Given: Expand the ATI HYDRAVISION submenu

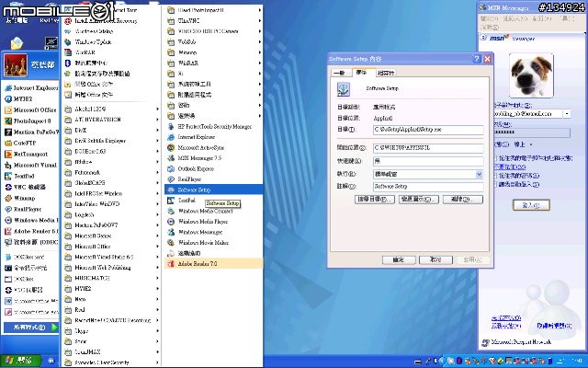Looking at the screenshot, I should click(x=111, y=120).
